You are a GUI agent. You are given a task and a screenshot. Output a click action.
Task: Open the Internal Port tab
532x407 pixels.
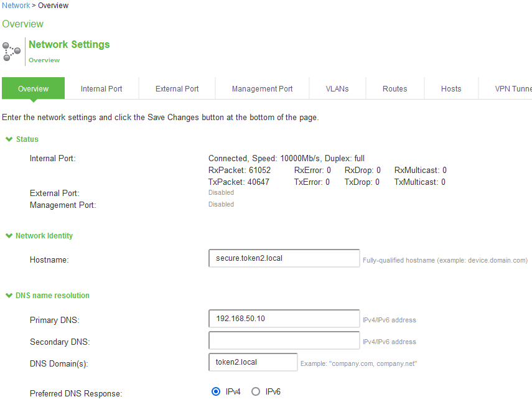[x=101, y=88]
